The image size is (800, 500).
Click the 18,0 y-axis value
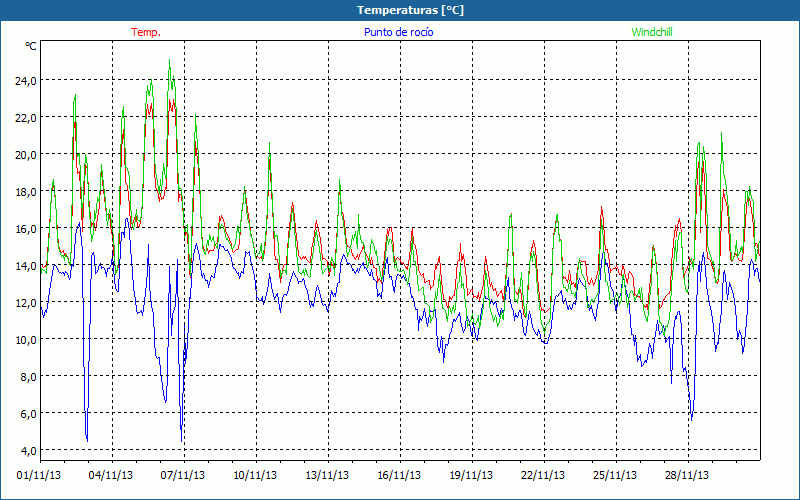click(x=27, y=191)
